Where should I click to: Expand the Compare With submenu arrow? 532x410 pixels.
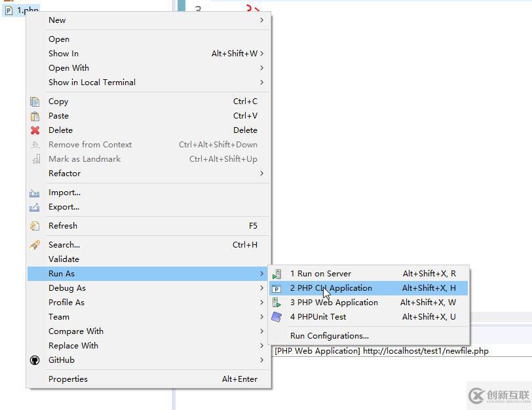click(261, 331)
